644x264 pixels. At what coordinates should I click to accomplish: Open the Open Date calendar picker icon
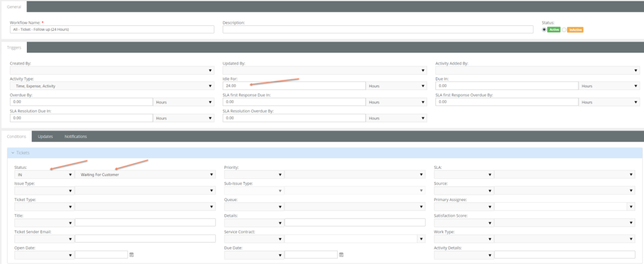[x=131, y=255]
